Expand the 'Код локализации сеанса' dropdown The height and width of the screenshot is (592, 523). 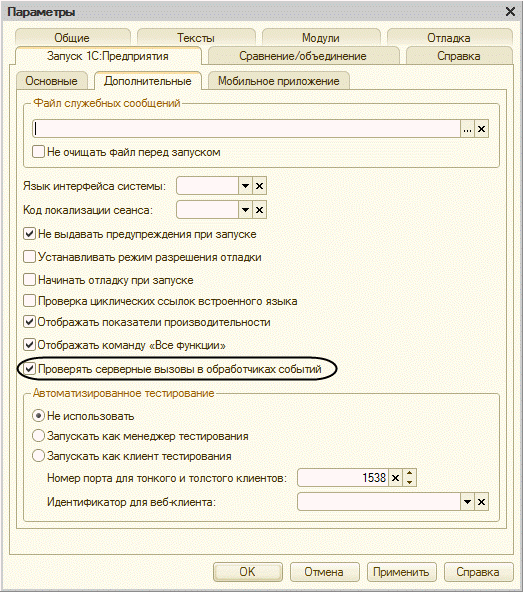click(245, 210)
